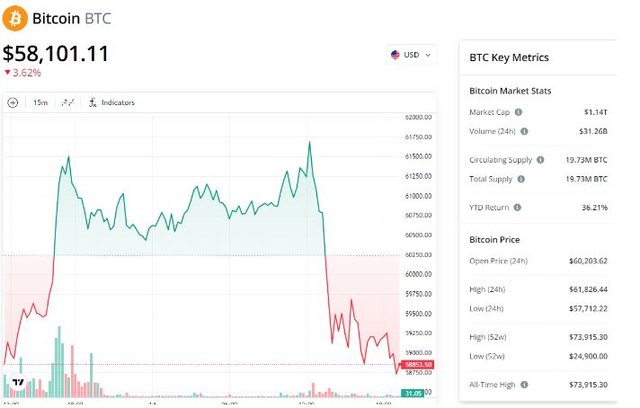Click the YTD Return info icon
Viewport: 640px width, 408px height.
[518, 207]
